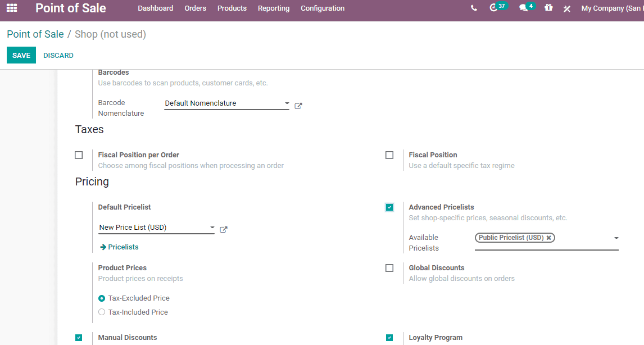Enable the Fiscal Position checkbox
This screenshot has width=644, height=345.
[x=389, y=155]
